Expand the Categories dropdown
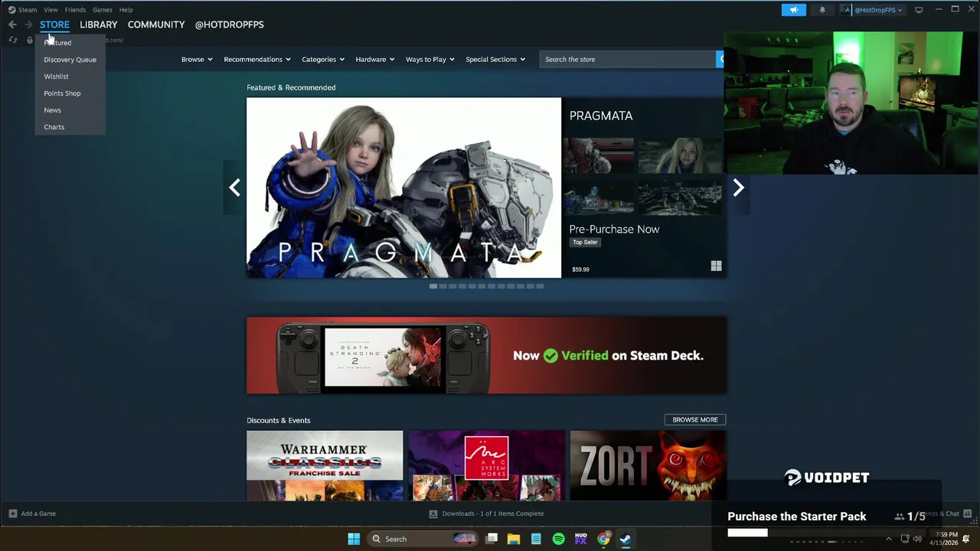Screen dimensions: 980x551 coord(323,59)
